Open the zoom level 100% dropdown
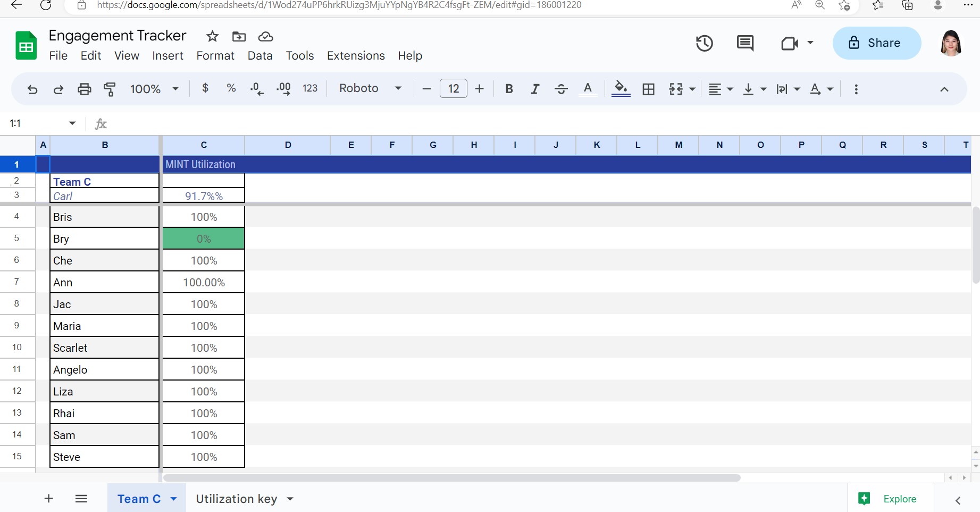The height and width of the screenshot is (512, 980). tap(154, 89)
